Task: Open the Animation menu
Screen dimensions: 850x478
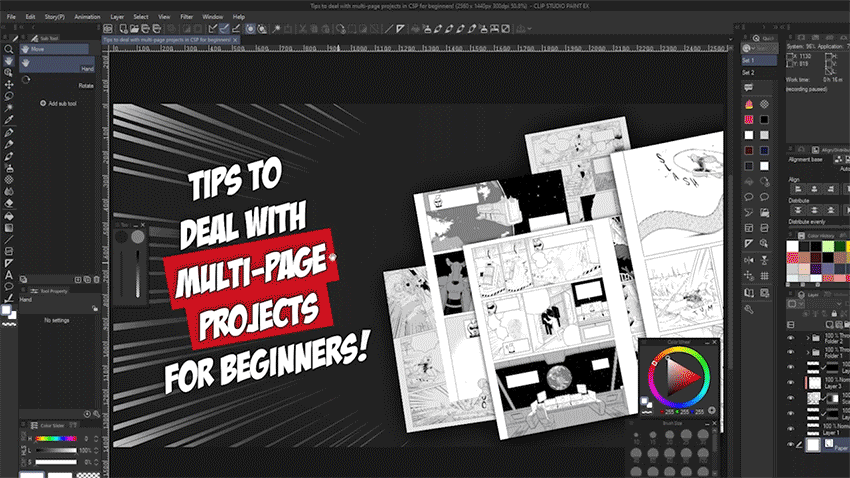Action: [x=87, y=17]
